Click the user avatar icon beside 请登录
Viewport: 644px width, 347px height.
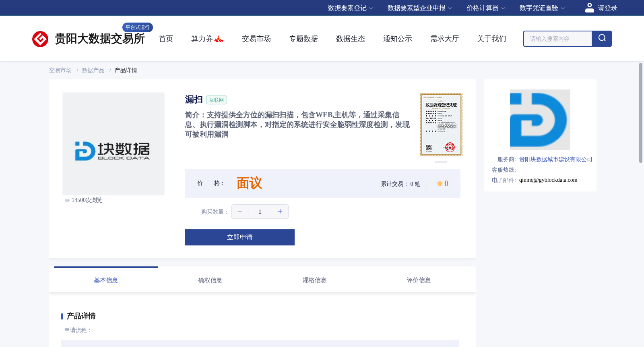pyautogui.click(x=589, y=8)
